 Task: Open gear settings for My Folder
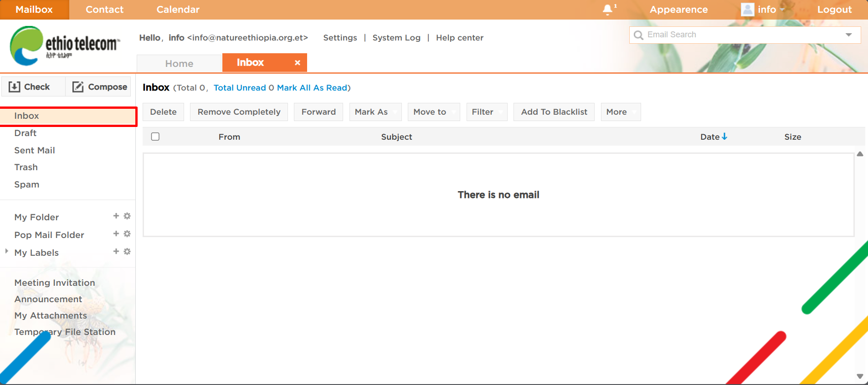click(127, 216)
